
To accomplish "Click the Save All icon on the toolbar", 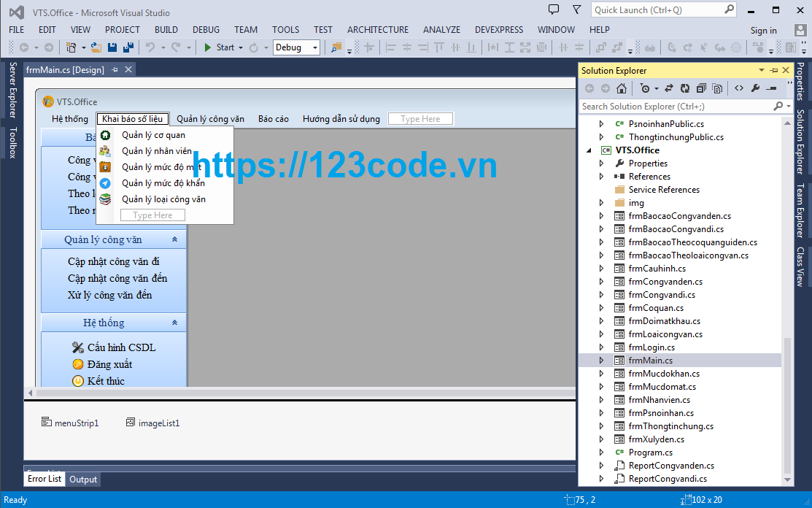I will click(x=127, y=47).
